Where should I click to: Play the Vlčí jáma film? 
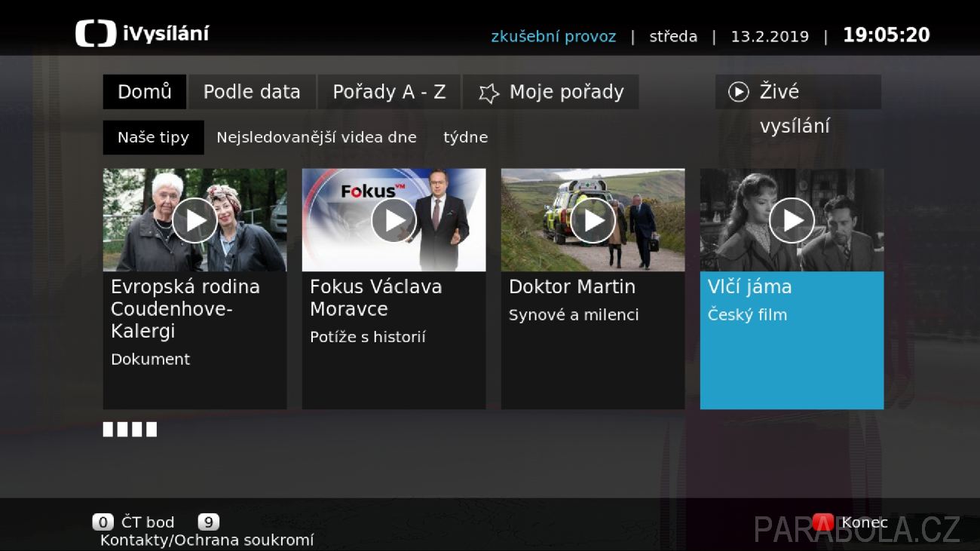click(x=792, y=220)
